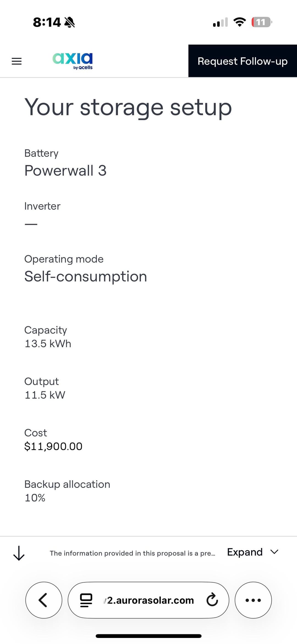Reload the aurorasolar.com page
This screenshot has width=297, height=644.
click(x=212, y=600)
